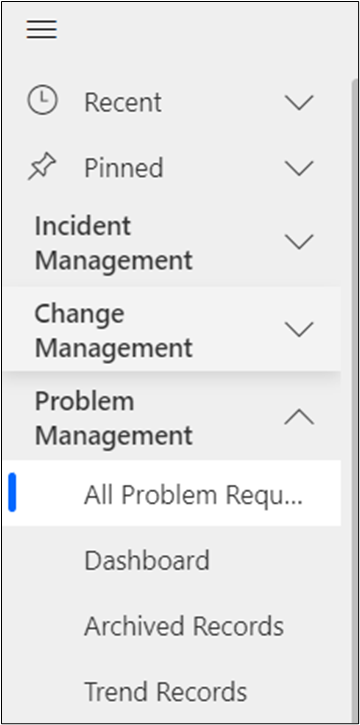360x725 pixels.
Task: Expand Incident Management chevron
Action: 299,241
